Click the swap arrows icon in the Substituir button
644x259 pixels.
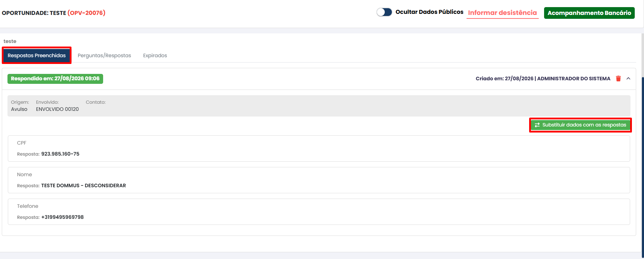point(537,125)
